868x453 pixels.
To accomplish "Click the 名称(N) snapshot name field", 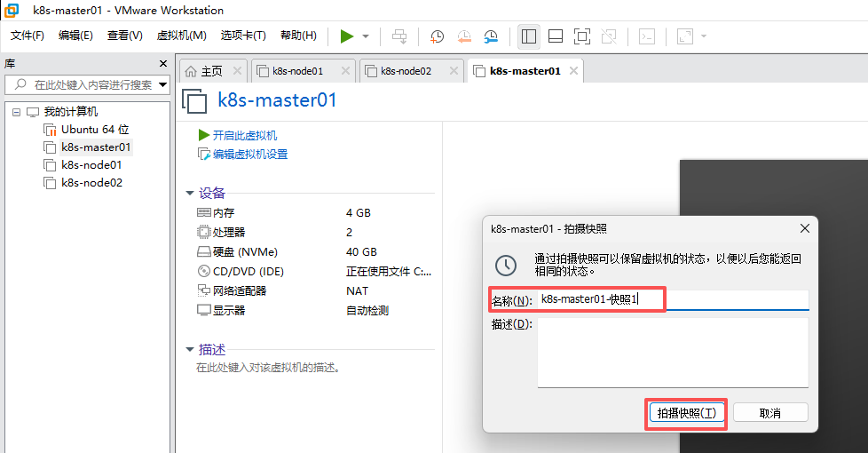I will click(x=673, y=299).
